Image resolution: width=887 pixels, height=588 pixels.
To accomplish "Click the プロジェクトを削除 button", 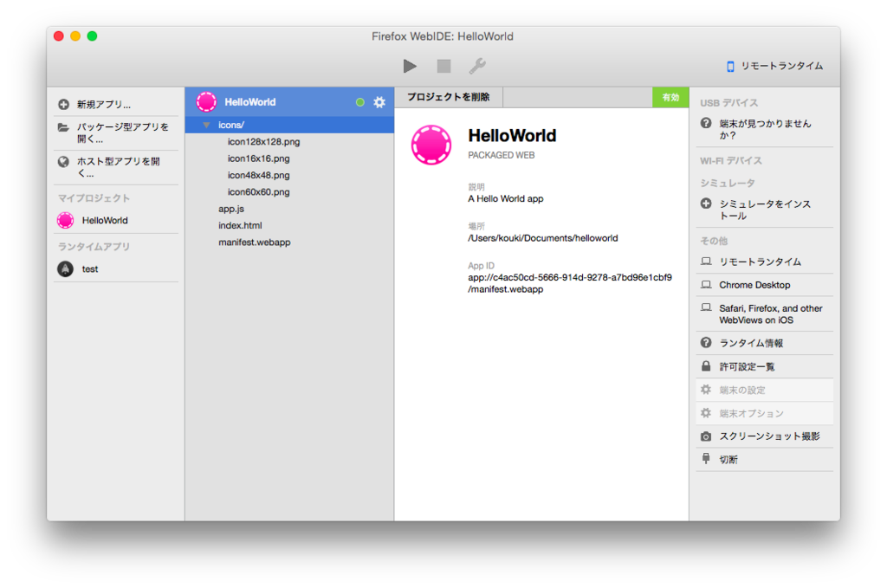I will click(x=449, y=97).
